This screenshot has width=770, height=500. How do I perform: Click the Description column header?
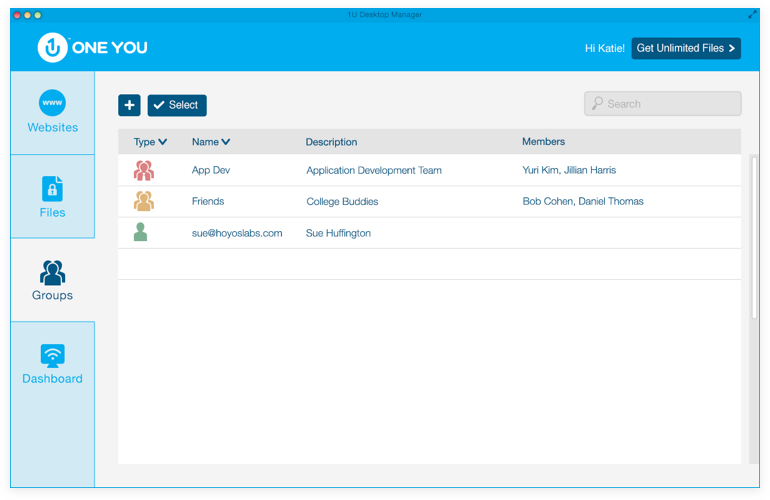point(331,142)
